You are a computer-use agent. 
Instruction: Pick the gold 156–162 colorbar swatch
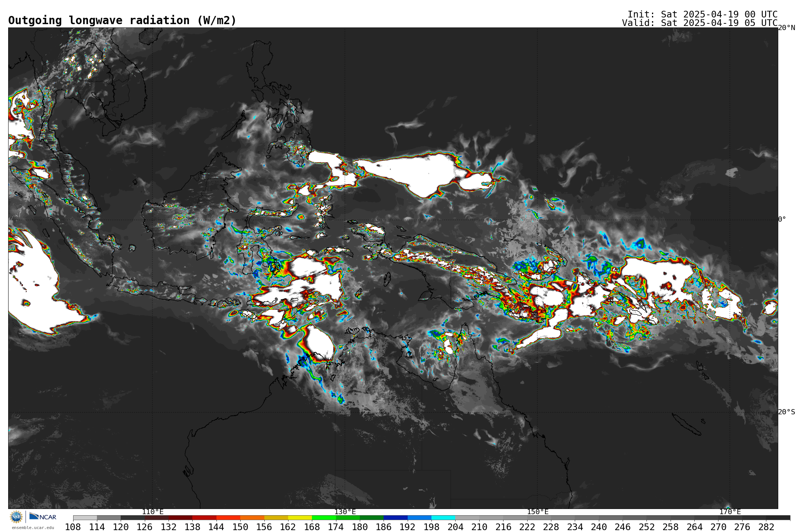coord(276,518)
